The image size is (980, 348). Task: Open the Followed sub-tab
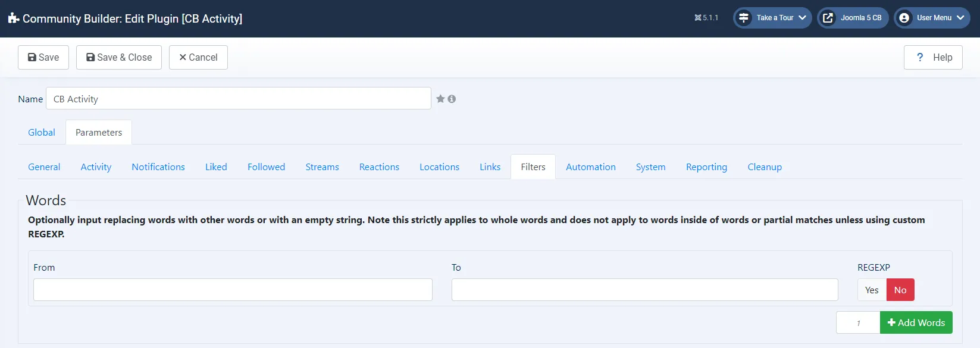pyautogui.click(x=266, y=167)
